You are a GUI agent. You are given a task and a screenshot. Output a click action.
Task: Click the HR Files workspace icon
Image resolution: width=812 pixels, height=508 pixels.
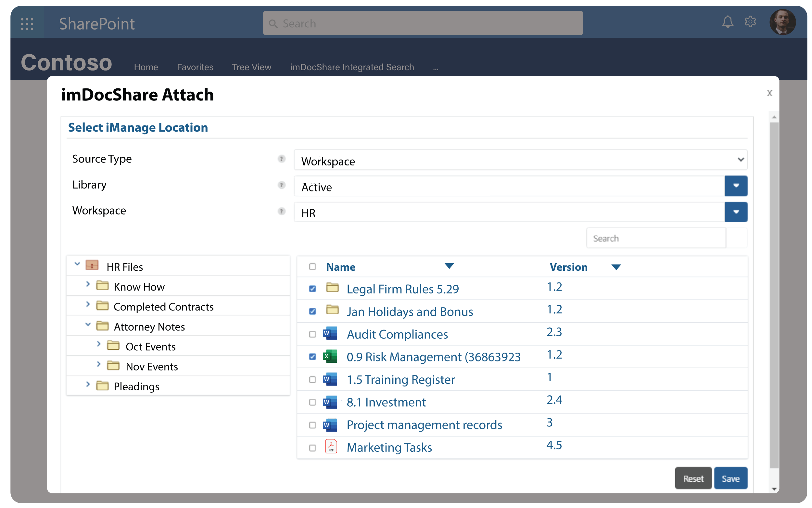click(92, 265)
